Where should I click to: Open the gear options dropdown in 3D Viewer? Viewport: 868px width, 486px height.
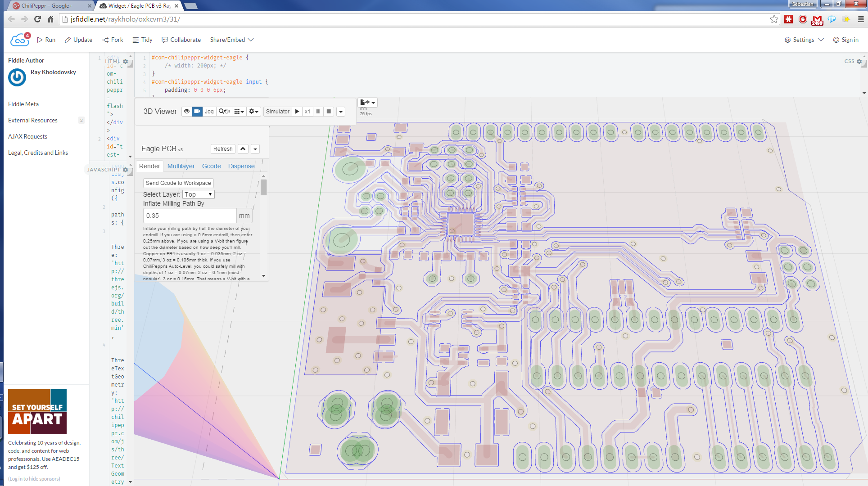coord(254,111)
